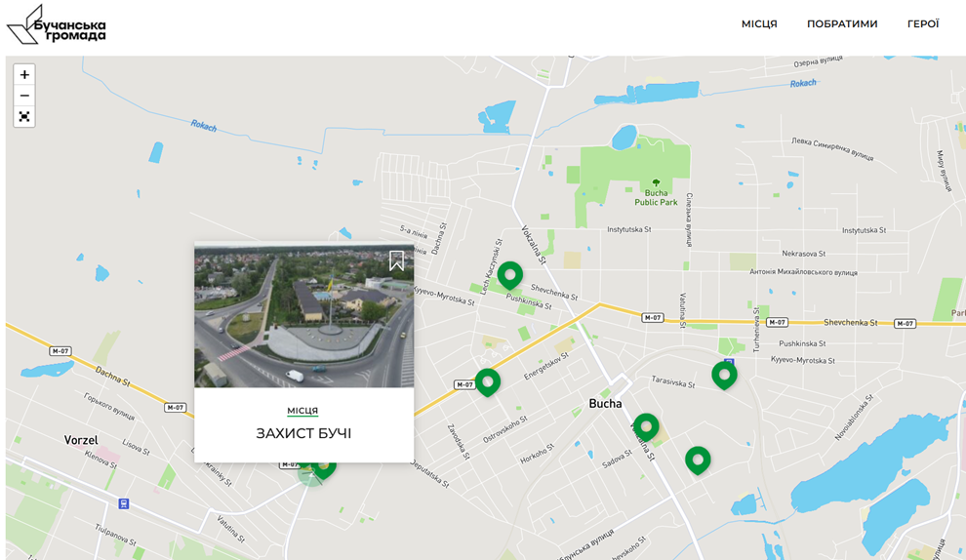This screenshot has height=560, width=966.
Task: Click the Energetykov St label
Action: tap(546, 366)
